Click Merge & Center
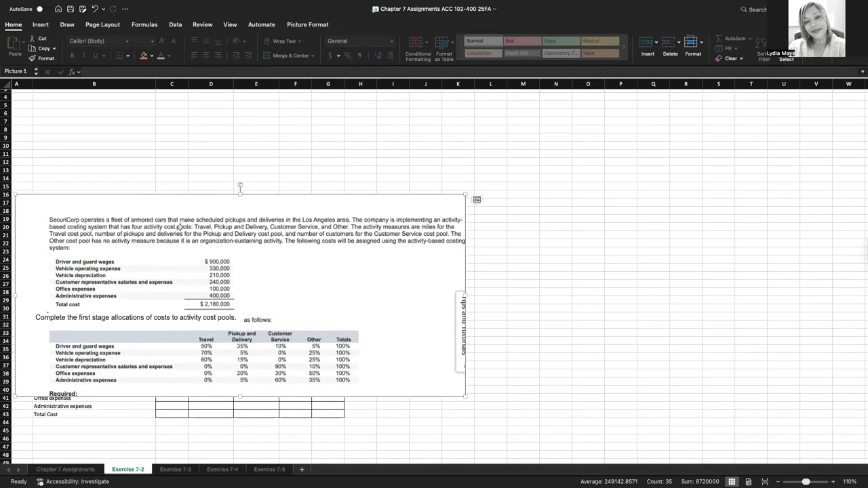868x488 pixels. [x=288, y=56]
